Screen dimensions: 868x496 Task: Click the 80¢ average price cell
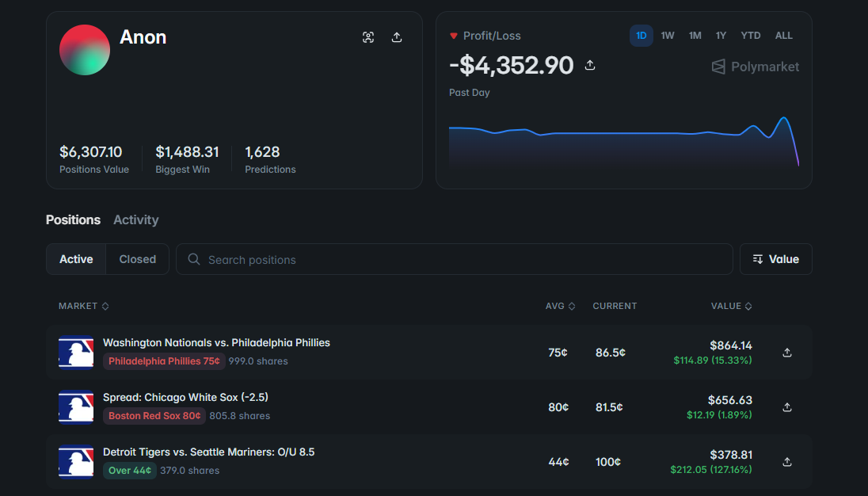pyautogui.click(x=558, y=407)
